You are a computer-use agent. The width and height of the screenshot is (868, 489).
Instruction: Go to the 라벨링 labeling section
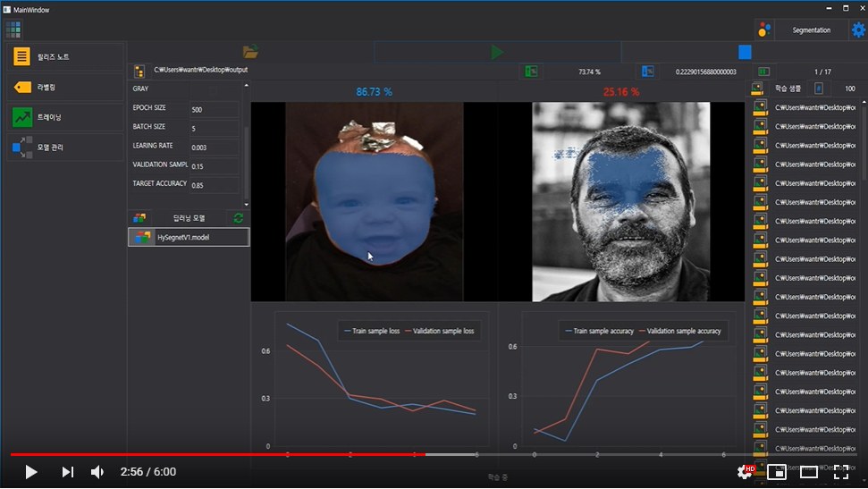pyautogui.click(x=65, y=87)
